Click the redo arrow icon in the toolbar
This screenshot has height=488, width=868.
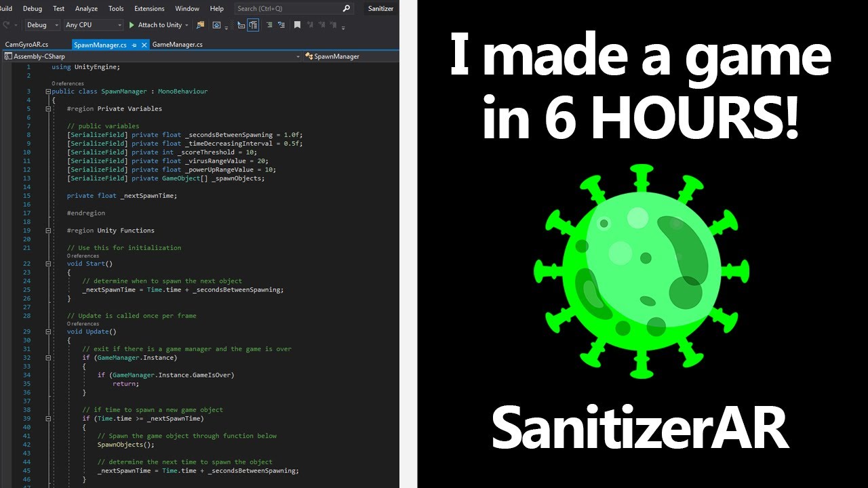coord(6,25)
